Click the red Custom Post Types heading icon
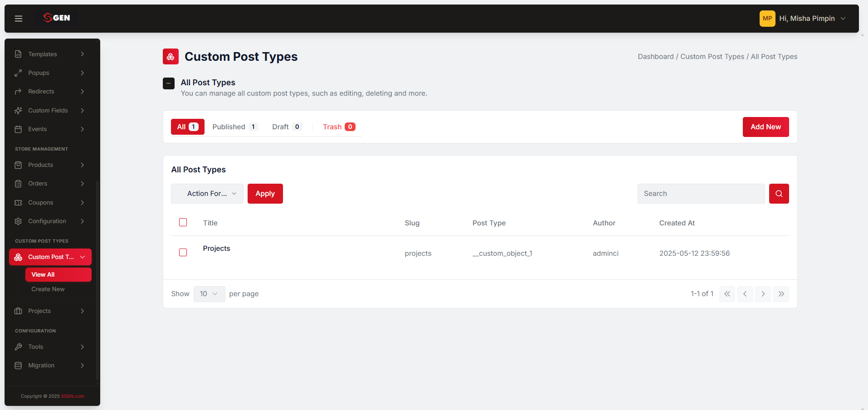The height and width of the screenshot is (410, 868). (171, 57)
